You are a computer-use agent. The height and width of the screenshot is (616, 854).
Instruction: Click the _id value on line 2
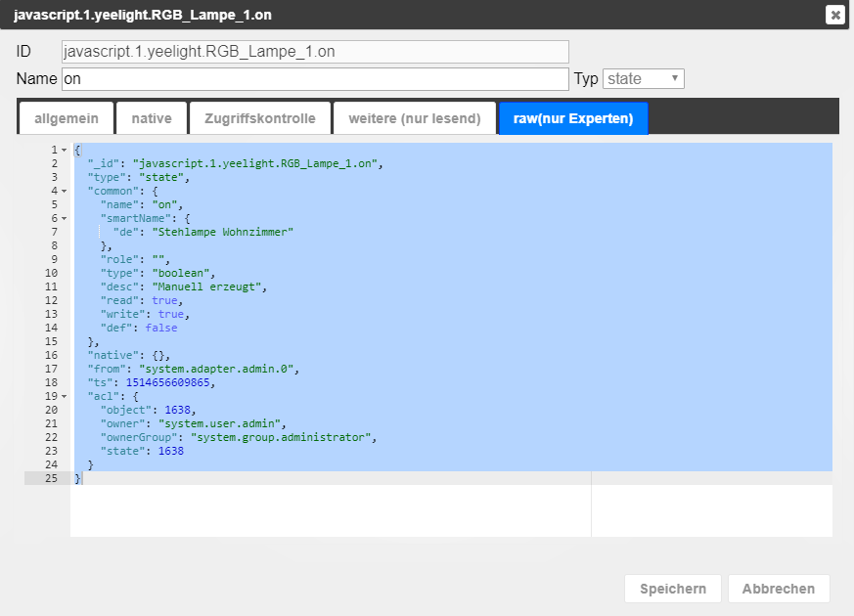255,164
